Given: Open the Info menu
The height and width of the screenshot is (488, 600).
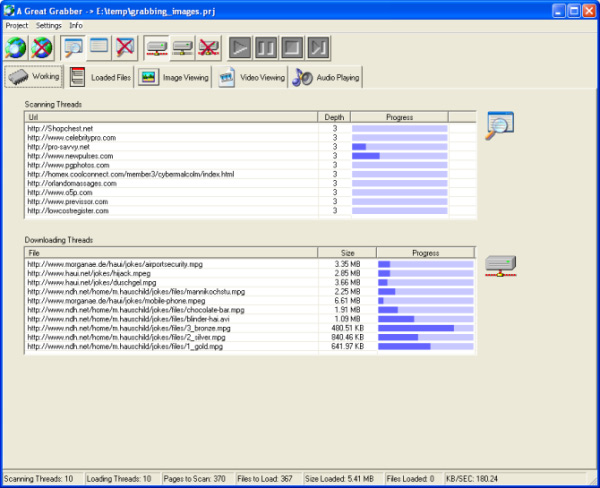Looking at the screenshot, I should (76, 24).
